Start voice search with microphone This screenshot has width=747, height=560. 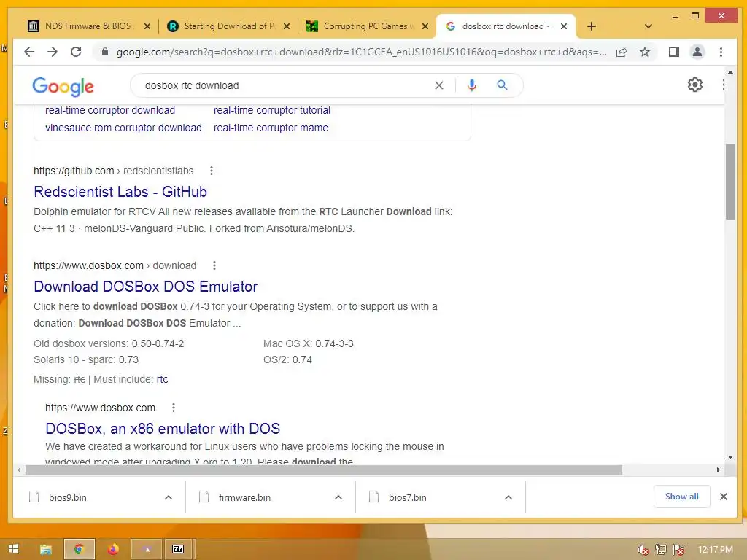click(x=472, y=85)
